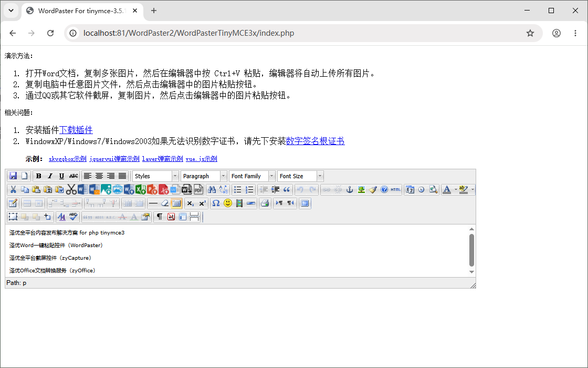Open the browser three-dot menu
The image size is (588, 368).
coord(575,33)
